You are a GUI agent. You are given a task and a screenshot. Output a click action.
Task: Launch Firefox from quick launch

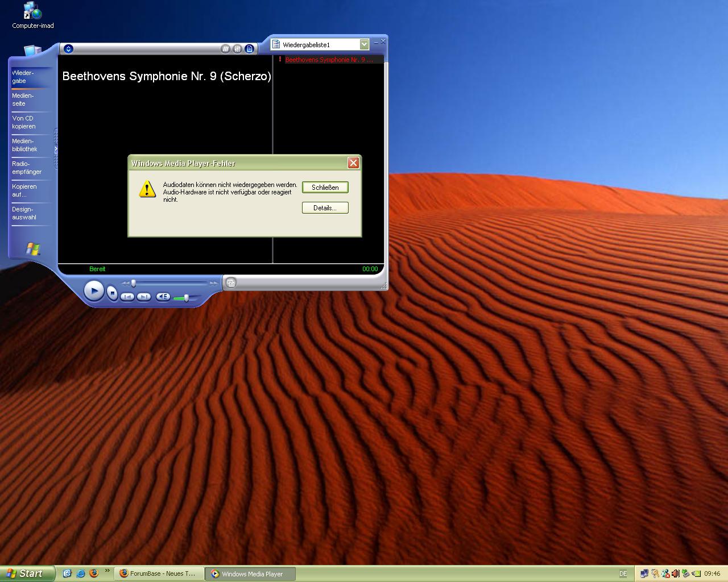tap(94, 573)
